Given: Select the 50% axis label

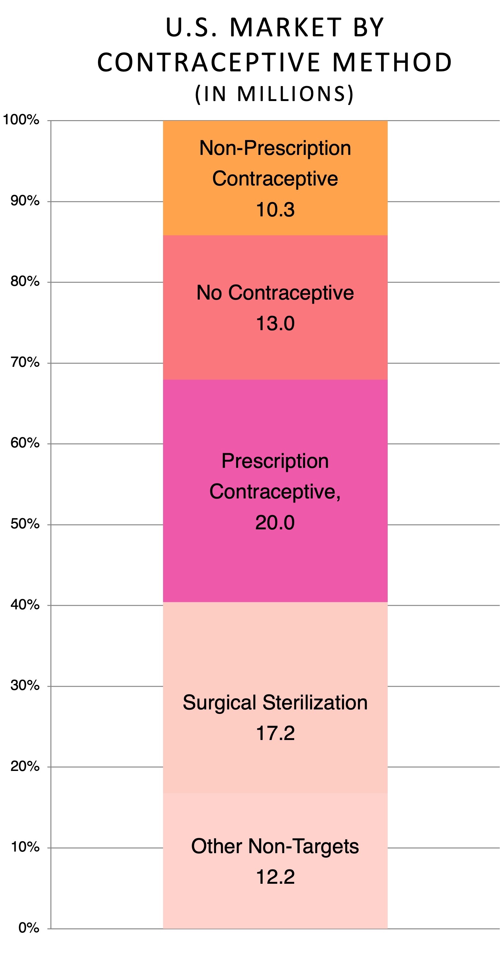Looking at the screenshot, I should 25,524.
